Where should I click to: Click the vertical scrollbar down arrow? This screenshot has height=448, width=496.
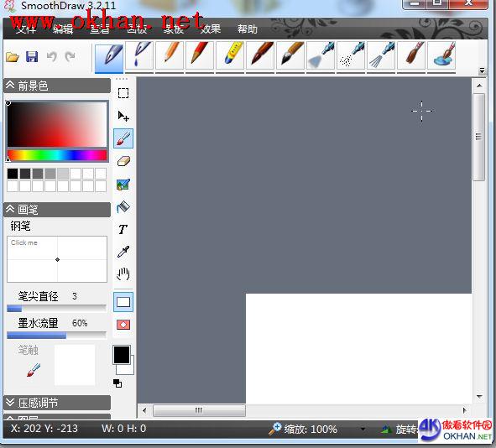[479, 396]
